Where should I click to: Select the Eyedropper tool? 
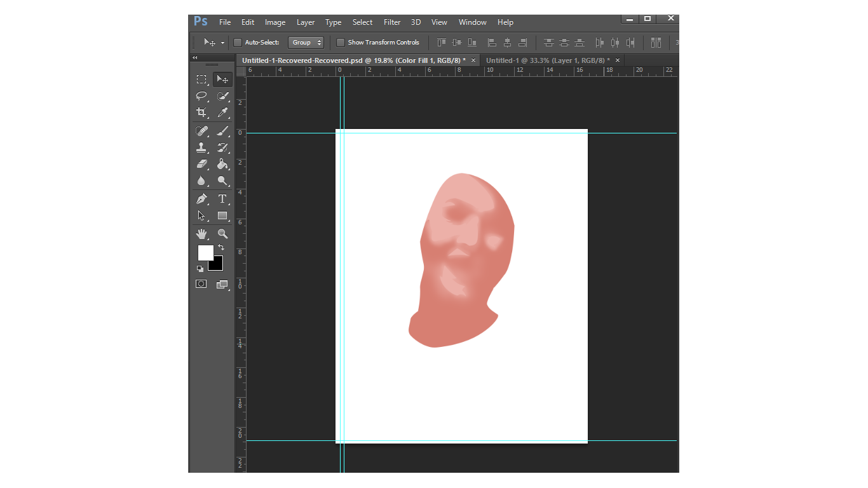pyautogui.click(x=222, y=112)
